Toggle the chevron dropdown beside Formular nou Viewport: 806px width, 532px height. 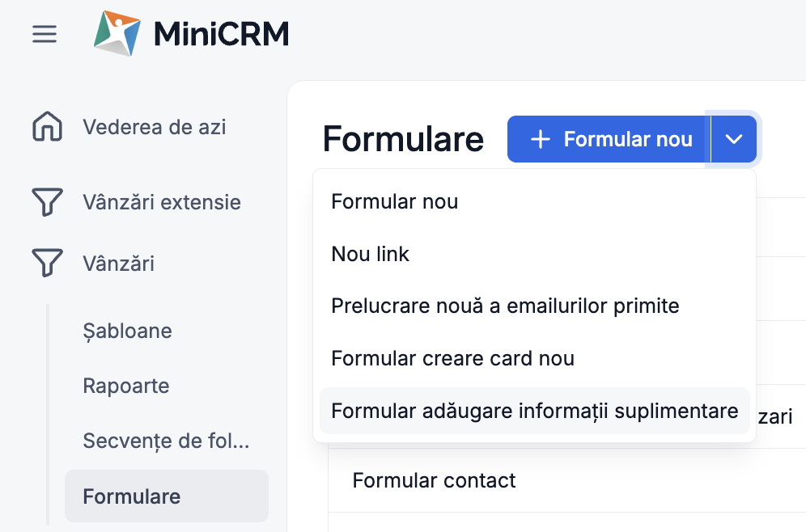pos(733,139)
